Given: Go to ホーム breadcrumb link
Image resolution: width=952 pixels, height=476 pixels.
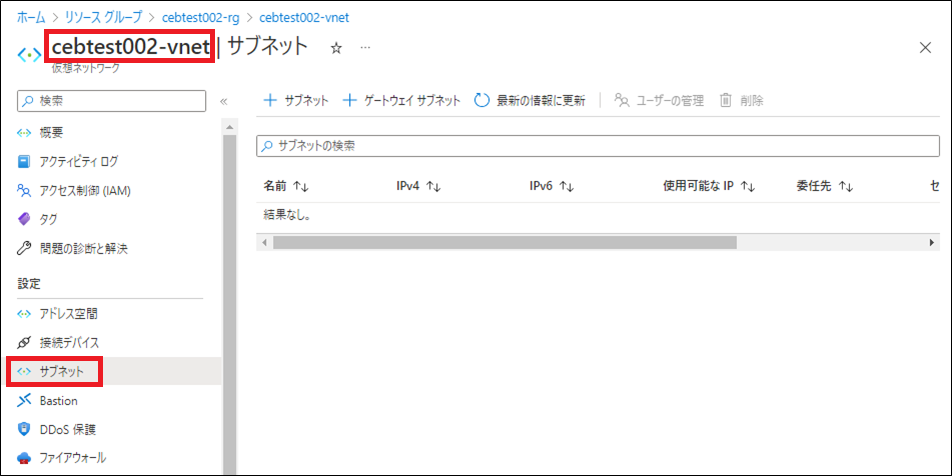Looking at the screenshot, I should tap(31, 17).
